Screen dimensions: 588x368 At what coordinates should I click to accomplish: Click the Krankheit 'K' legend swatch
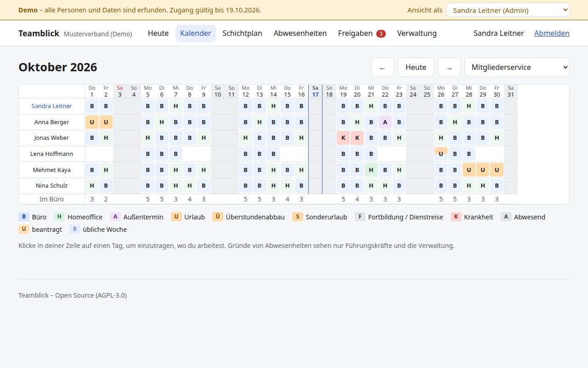pos(456,217)
